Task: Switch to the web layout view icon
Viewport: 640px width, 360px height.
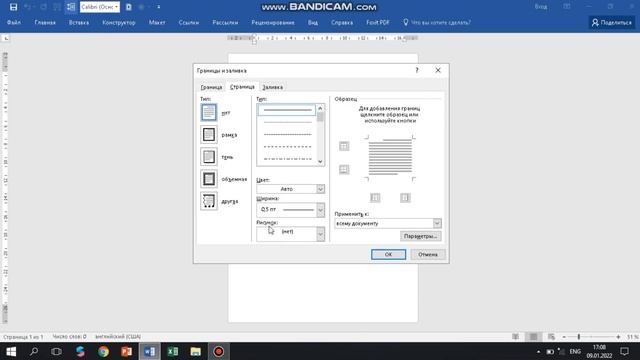Action: pos(551,337)
